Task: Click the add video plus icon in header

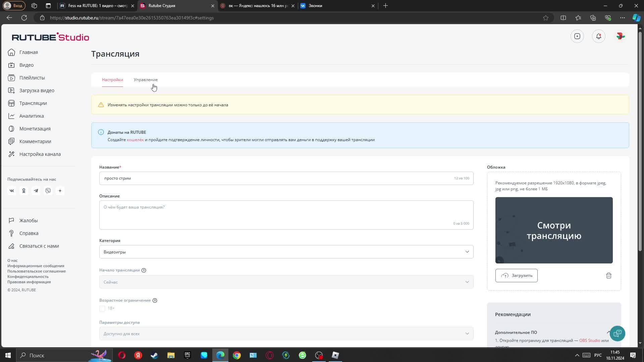Action: (x=577, y=36)
